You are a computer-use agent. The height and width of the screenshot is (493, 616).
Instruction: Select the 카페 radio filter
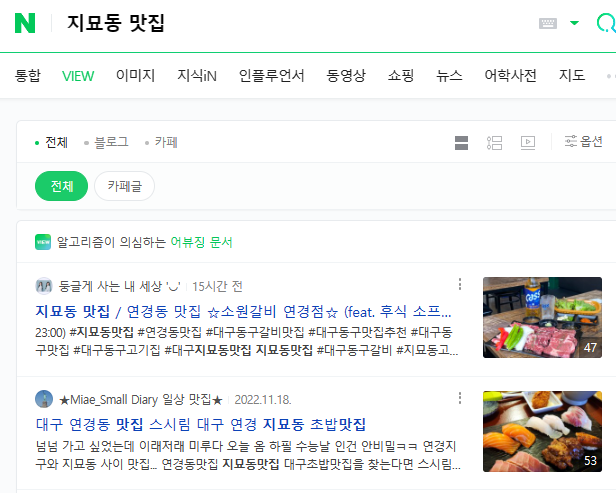[161, 142]
